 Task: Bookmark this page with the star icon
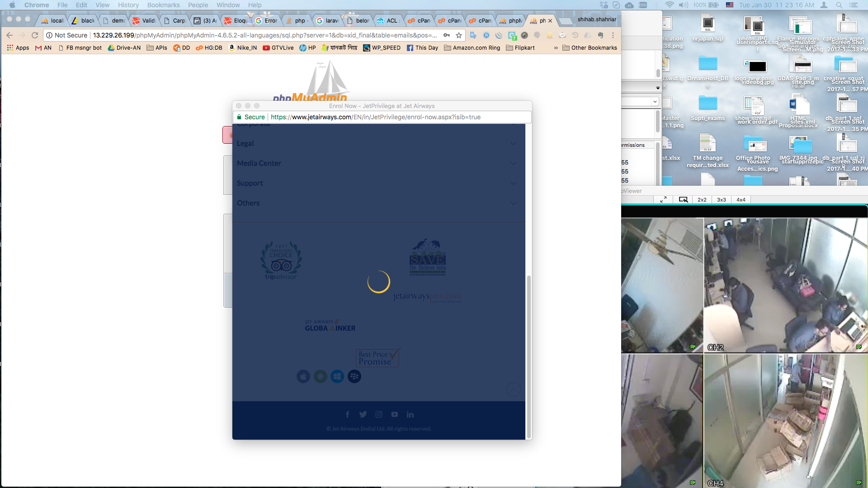point(459,35)
